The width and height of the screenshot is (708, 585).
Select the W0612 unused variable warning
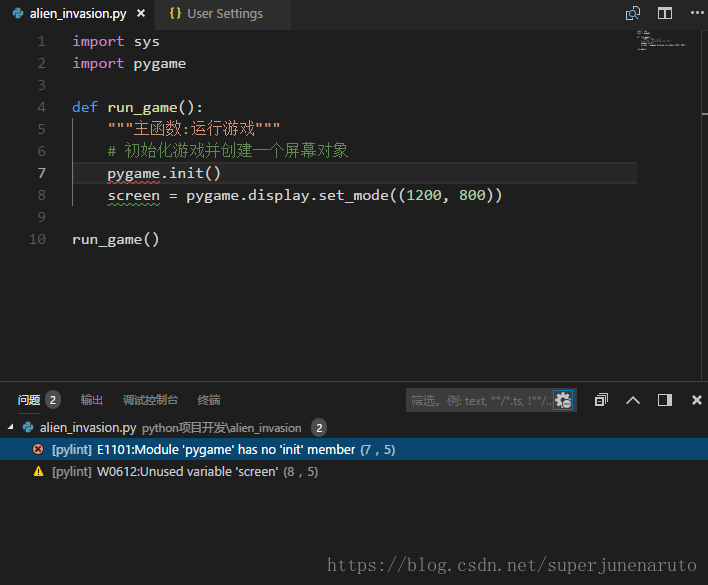pos(354,471)
